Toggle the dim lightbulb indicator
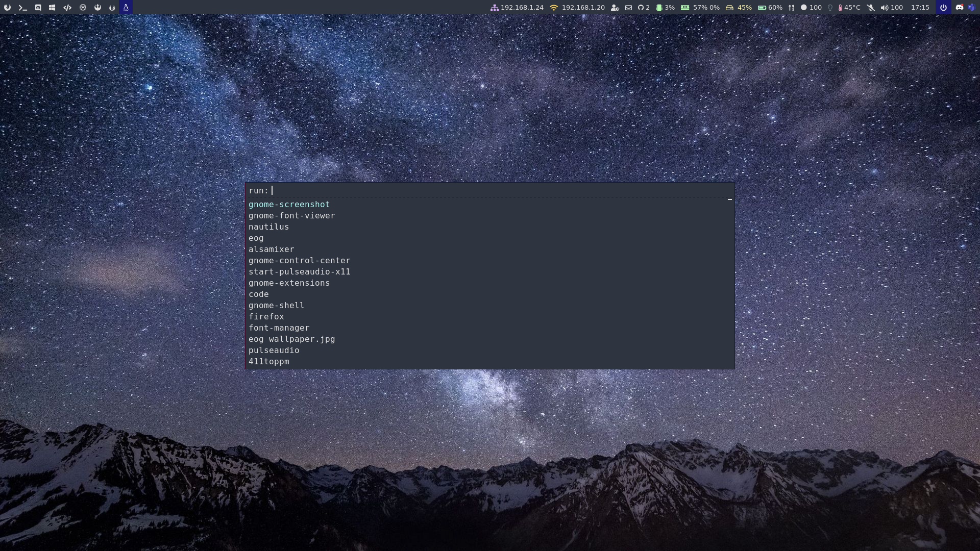This screenshot has height=551, width=980. [830, 8]
